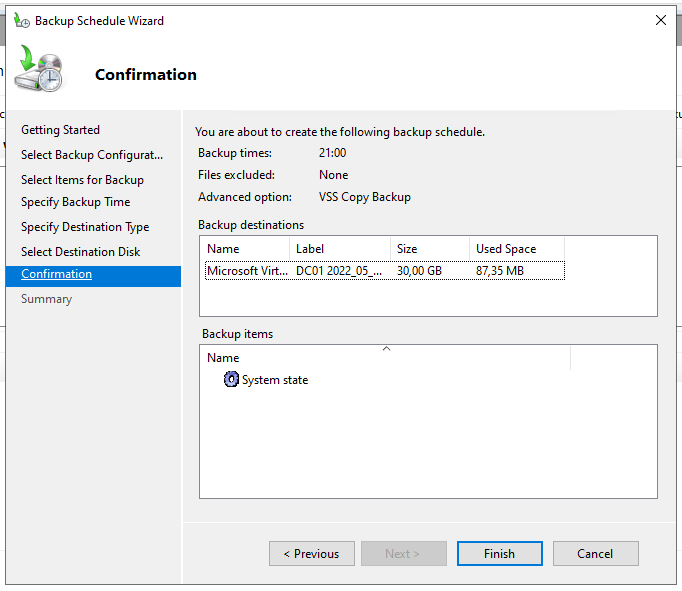Select the highlighted Confirmation step
Image resolution: width=682 pixels, height=591 pixels.
click(57, 274)
